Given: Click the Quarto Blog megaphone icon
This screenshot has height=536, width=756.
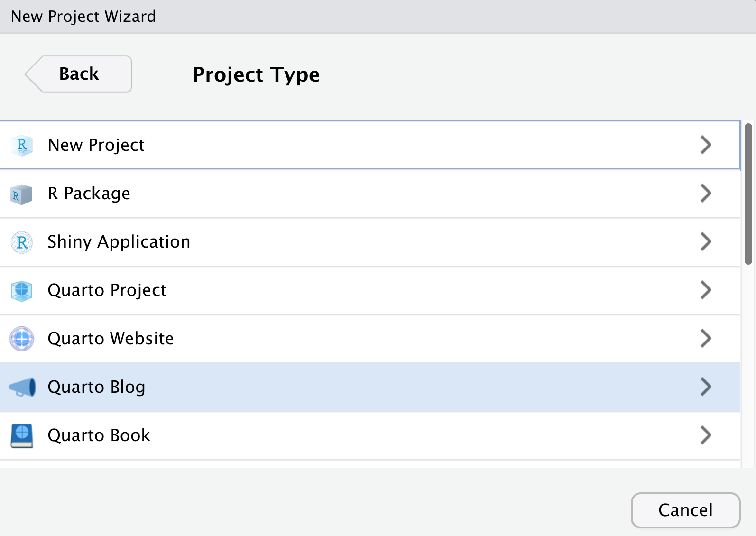Looking at the screenshot, I should pyautogui.click(x=22, y=387).
